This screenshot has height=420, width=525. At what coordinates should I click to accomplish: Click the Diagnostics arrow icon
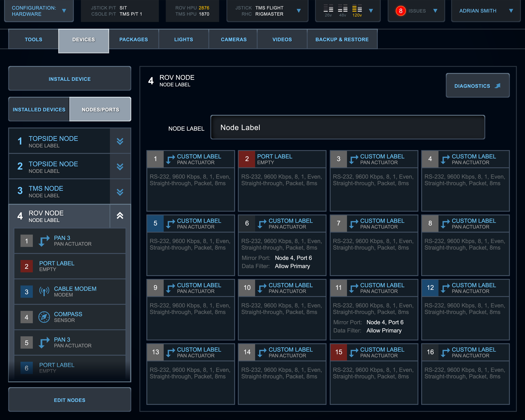tap(497, 86)
